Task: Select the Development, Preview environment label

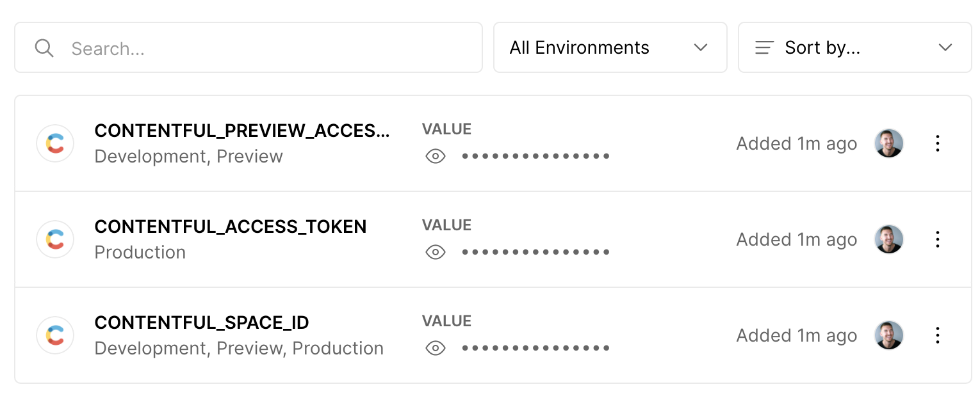Action: click(x=188, y=156)
